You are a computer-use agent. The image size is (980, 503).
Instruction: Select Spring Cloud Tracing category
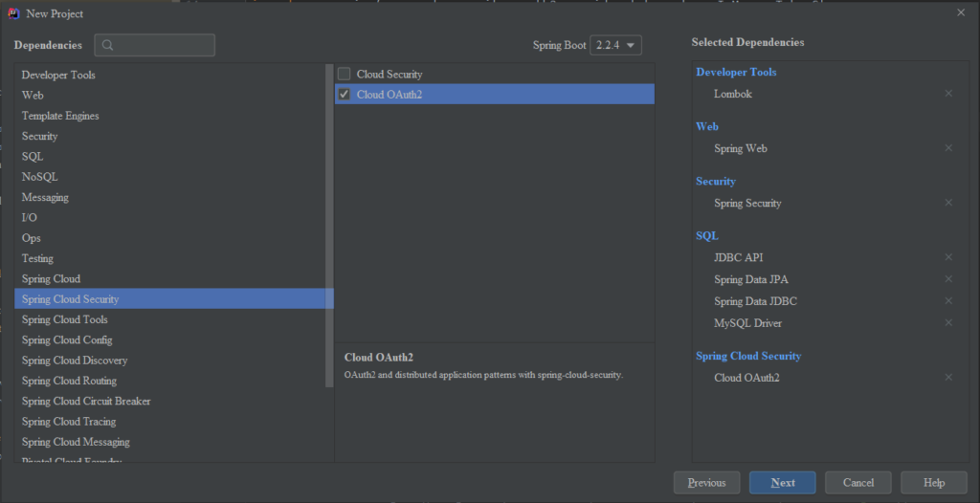(174, 421)
